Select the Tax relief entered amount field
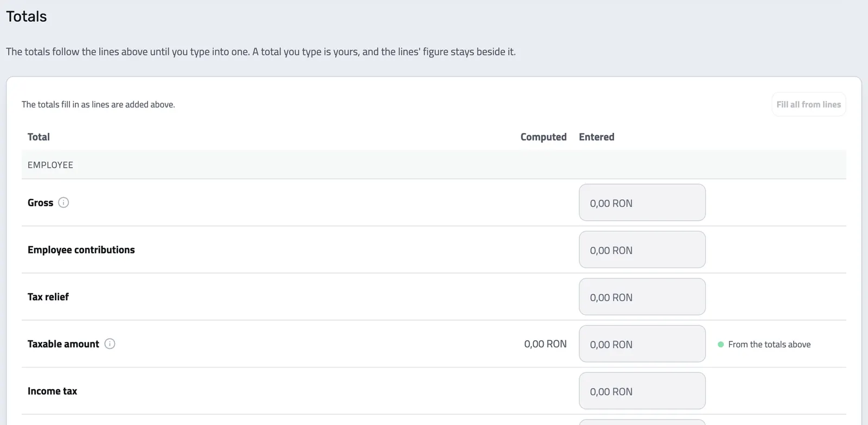 click(642, 297)
